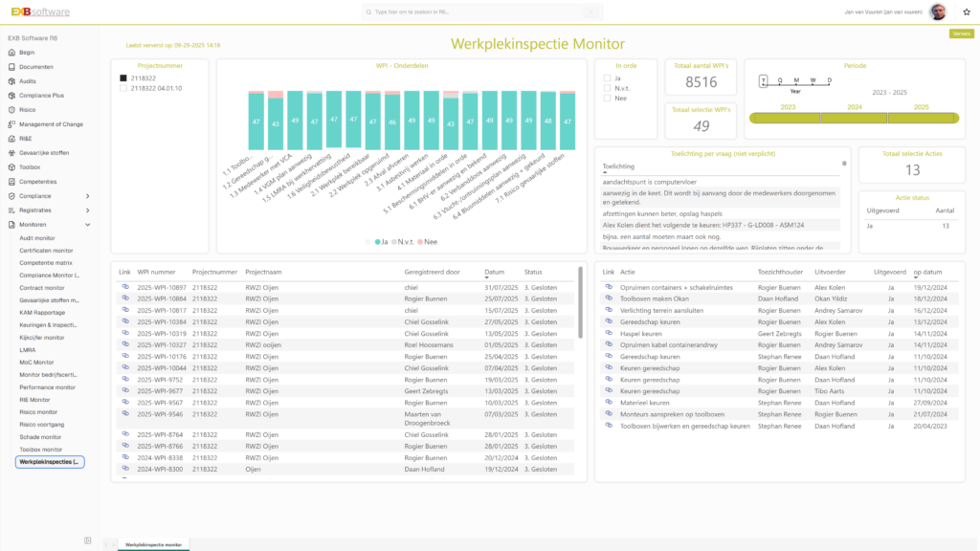Click the 2024 segment on Periode slider
The height and width of the screenshot is (551, 980).
(854, 118)
